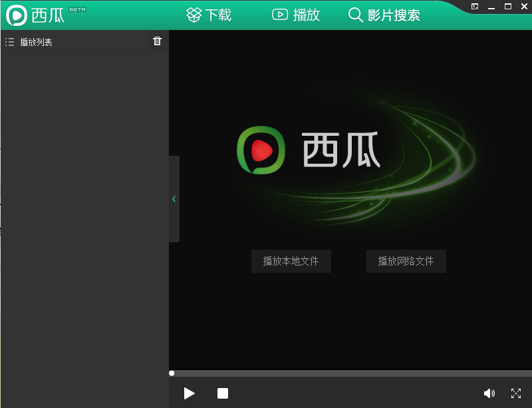Open the main menu icon at top right
The width and height of the screenshot is (532, 408).
click(x=474, y=7)
